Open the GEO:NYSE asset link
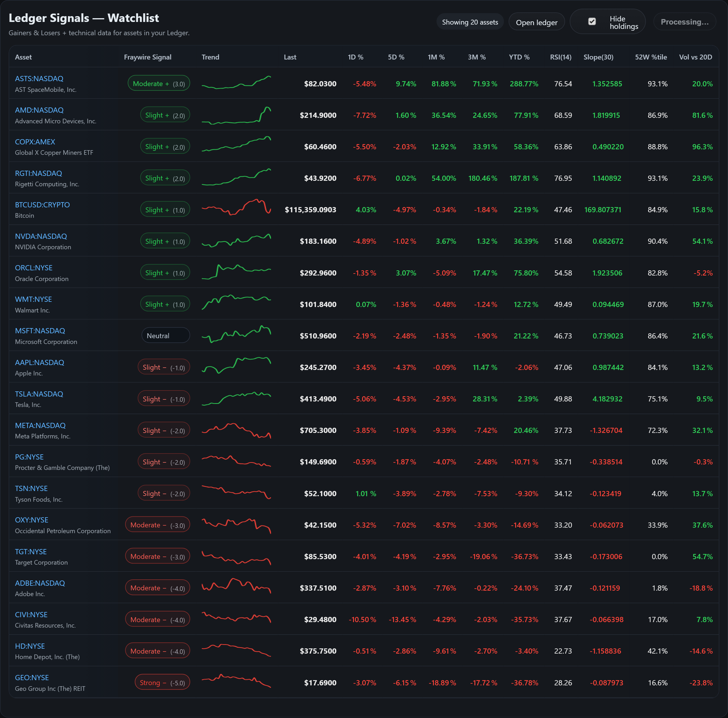This screenshot has width=728, height=718. 32,677
